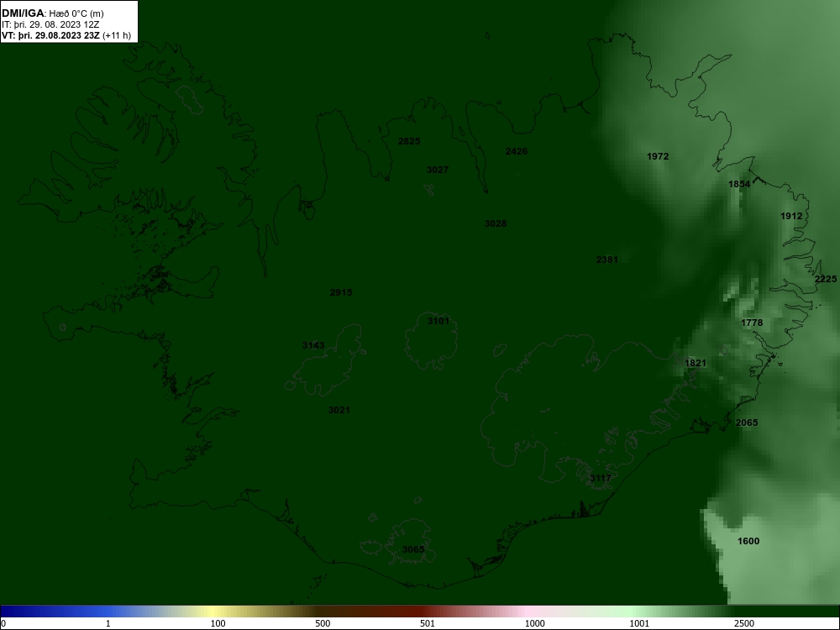The image size is (840, 630).
Task: Click the 3021 height label
Action: tap(339, 411)
